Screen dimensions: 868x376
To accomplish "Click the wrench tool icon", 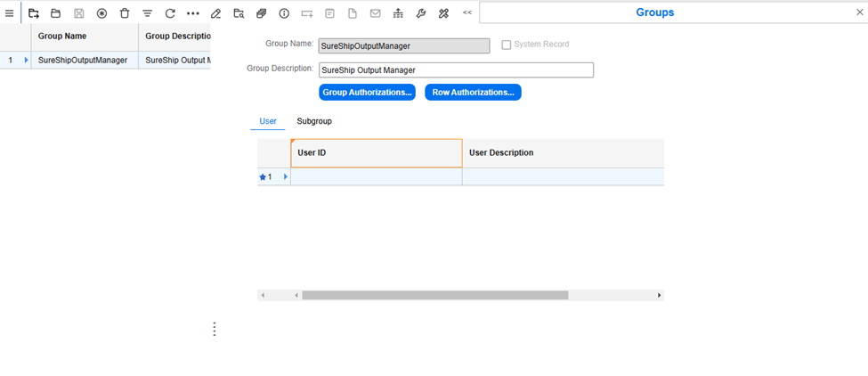I will [x=421, y=13].
